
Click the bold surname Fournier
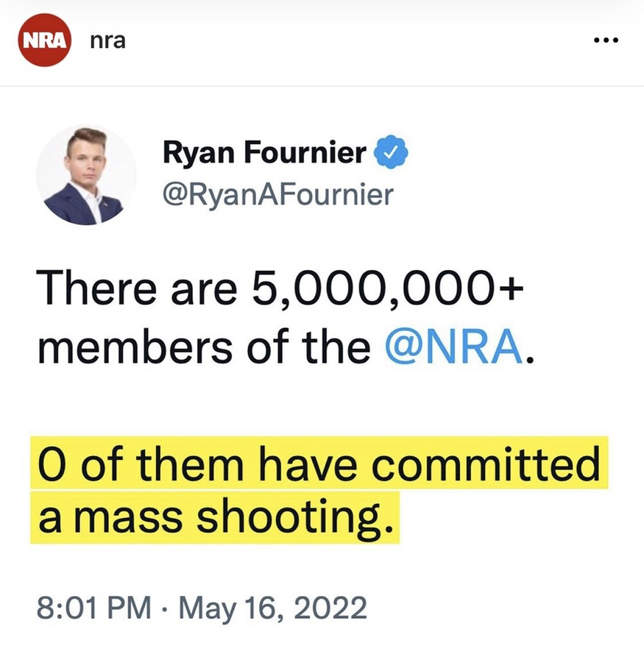[305, 152]
